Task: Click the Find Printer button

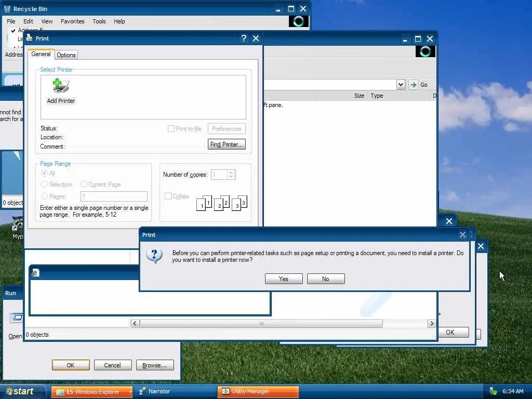Action: pos(227,144)
